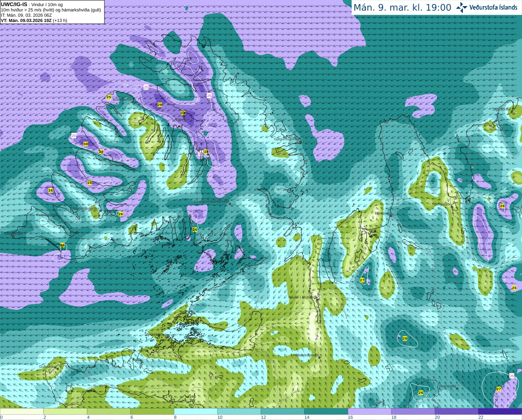
Task: Pick the 4–6 m/s green legend swatch
Action: [x=109, y=411]
